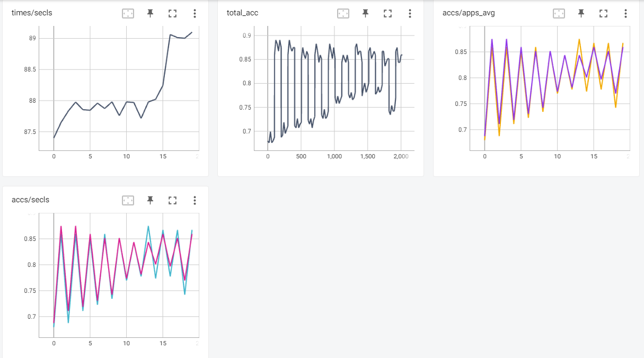This screenshot has width=644, height=358.
Task: Click the accs/secls card title
Action: [30, 200]
